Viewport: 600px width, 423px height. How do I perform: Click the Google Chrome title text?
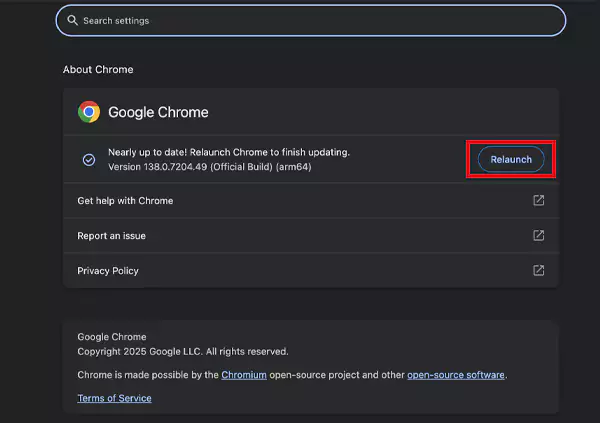(158, 112)
